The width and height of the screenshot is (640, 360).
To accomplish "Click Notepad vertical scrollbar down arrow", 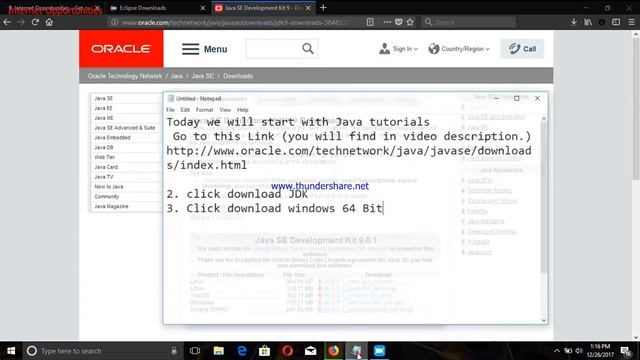I will [544, 320].
